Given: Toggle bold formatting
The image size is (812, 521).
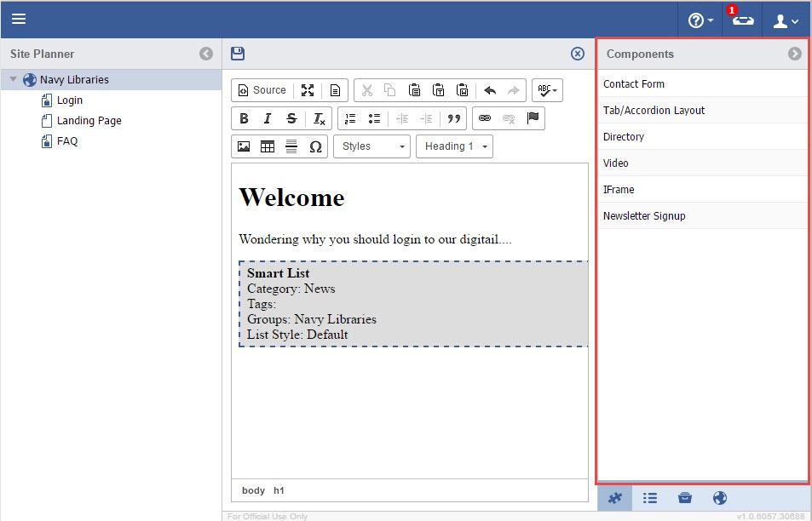Looking at the screenshot, I should click(244, 118).
